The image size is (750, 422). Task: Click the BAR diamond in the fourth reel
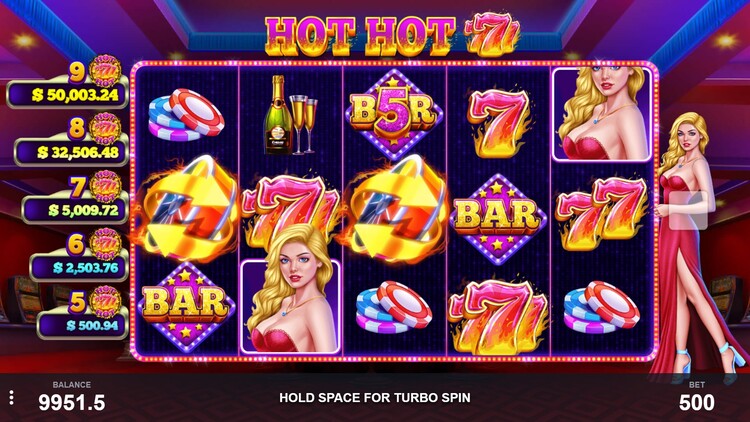pos(497,219)
